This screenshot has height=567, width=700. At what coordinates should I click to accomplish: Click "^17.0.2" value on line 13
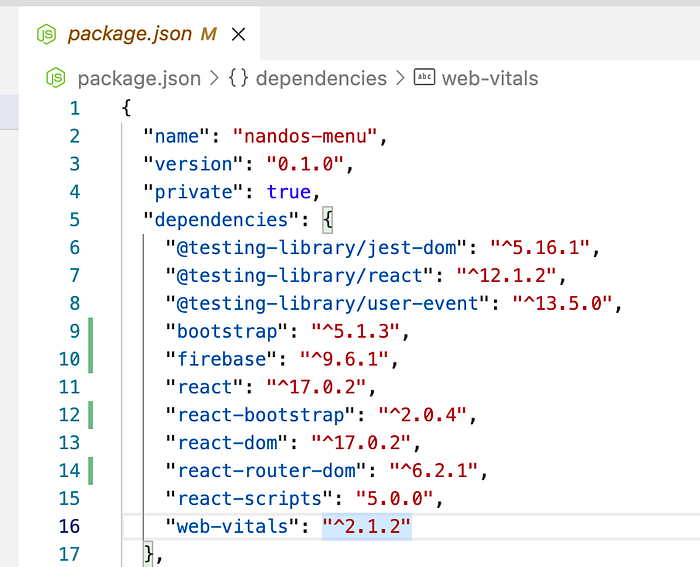[x=361, y=443]
